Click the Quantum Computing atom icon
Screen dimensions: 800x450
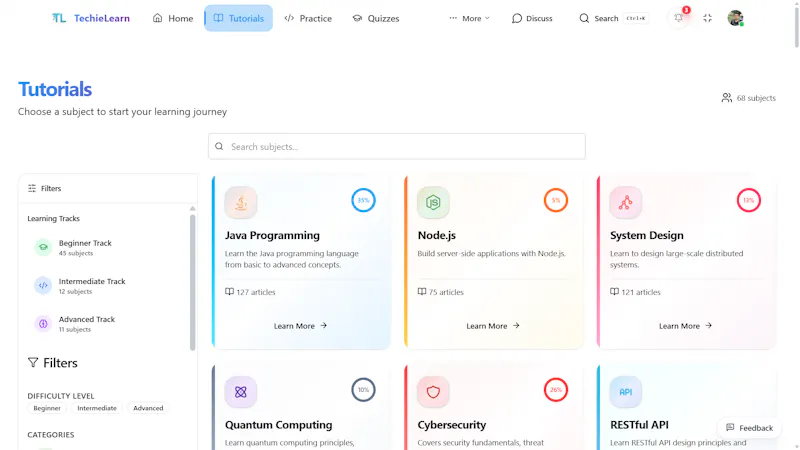pyautogui.click(x=241, y=392)
